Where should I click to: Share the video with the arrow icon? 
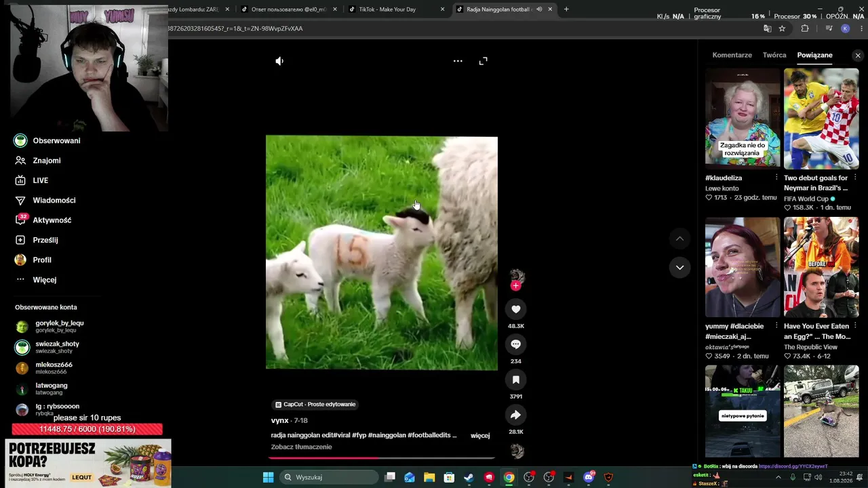tap(515, 415)
